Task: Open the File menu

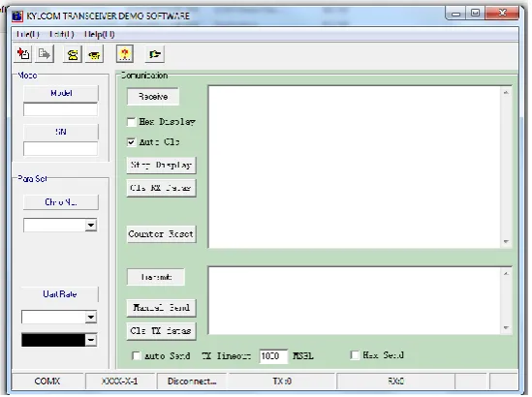Action: (x=28, y=34)
